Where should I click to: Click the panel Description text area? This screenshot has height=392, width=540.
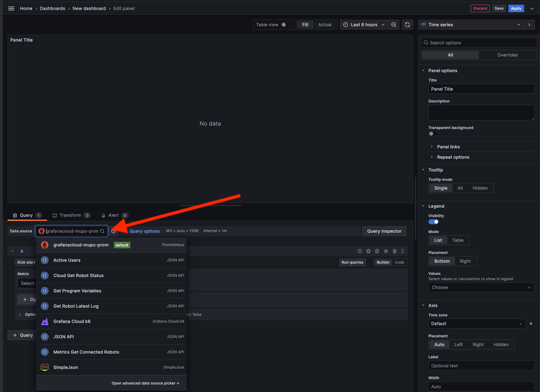click(481, 112)
